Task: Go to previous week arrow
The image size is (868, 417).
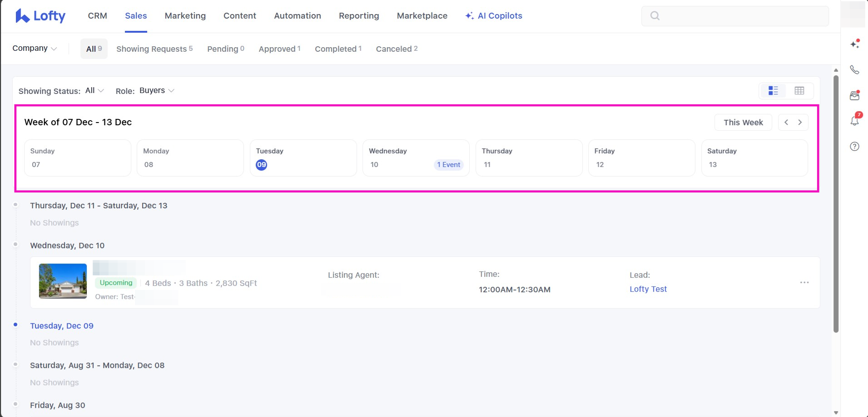Action: tap(786, 122)
